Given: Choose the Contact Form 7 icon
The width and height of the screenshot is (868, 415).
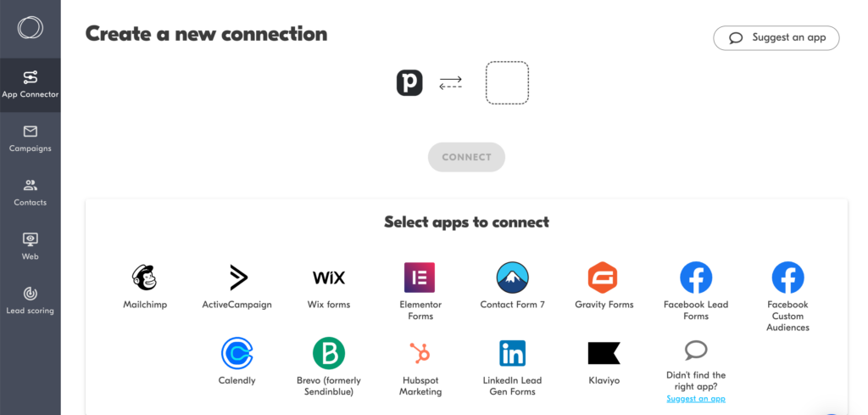Looking at the screenshot, I should tap(512, 278).
